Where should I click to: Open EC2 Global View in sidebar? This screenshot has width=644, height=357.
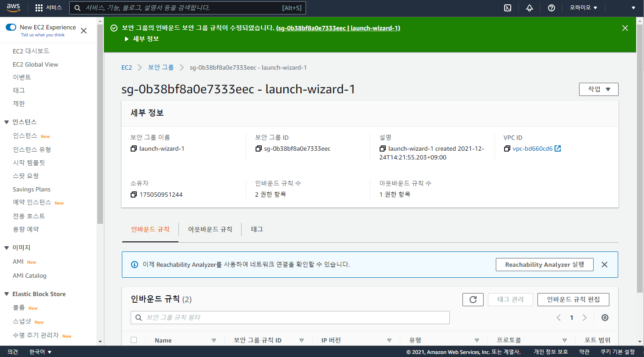pos(36,64)
